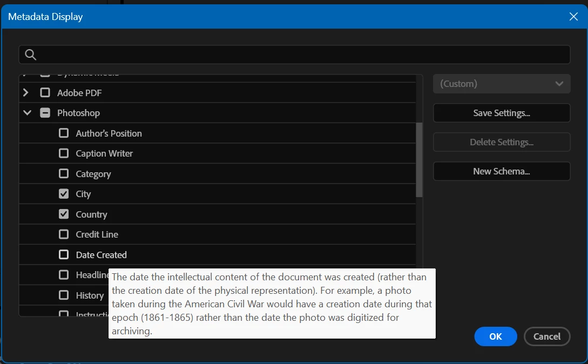Viewport: 588px width, 364px height.
Task: Click the vertical list scrollbar
Action: tap(419, 160)
